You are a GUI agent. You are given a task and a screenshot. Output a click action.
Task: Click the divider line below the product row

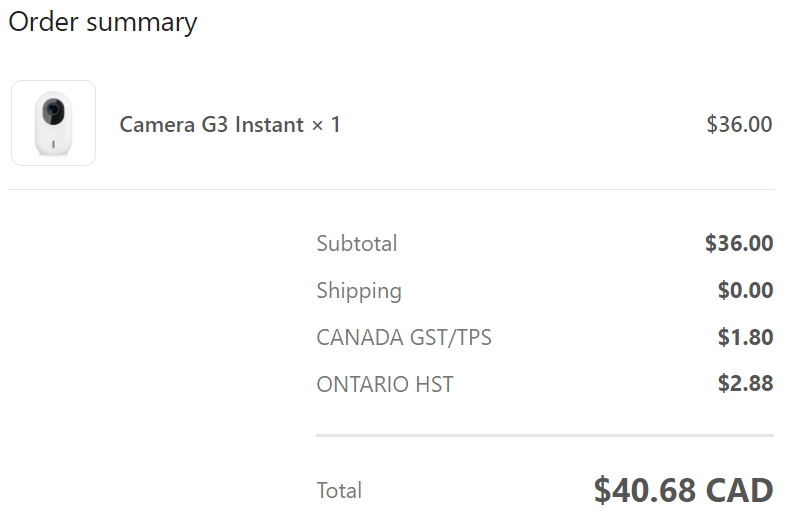391,189
